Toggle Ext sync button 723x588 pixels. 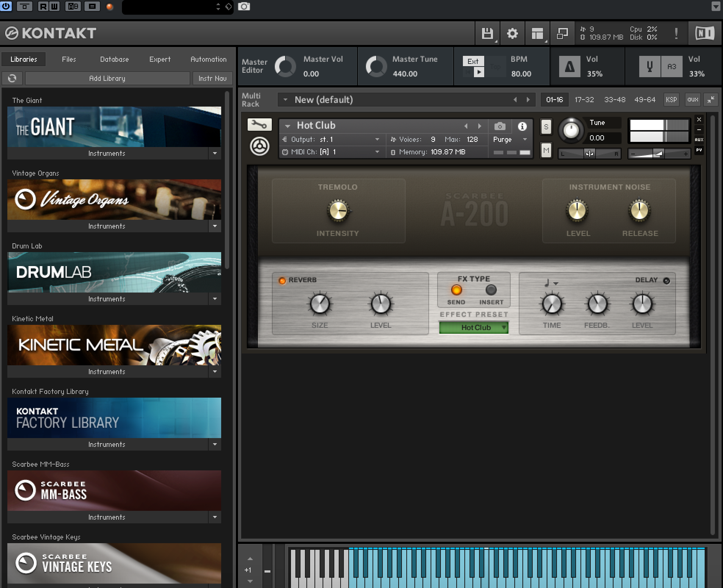tap(473, 61)
